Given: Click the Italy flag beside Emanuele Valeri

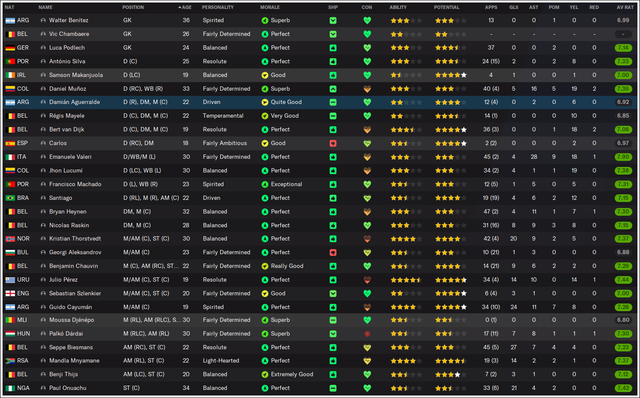Looking at the screenshot, I should point(10,157).
